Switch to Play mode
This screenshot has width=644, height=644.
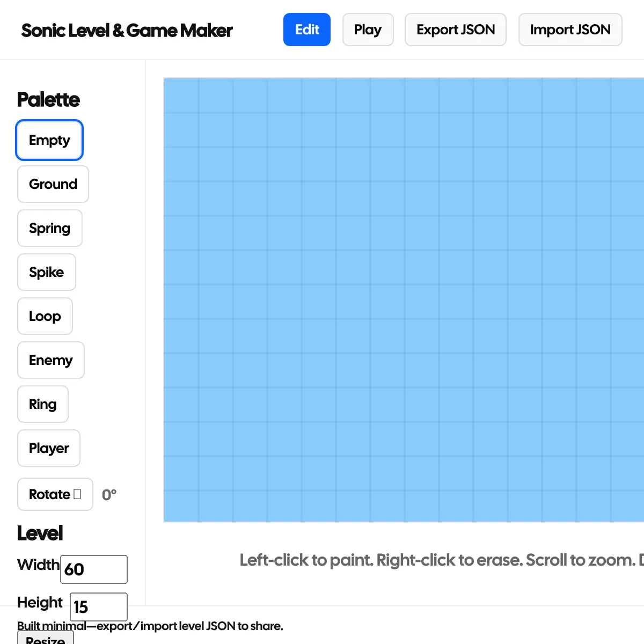pyautogui.click(x=368, y=30)
